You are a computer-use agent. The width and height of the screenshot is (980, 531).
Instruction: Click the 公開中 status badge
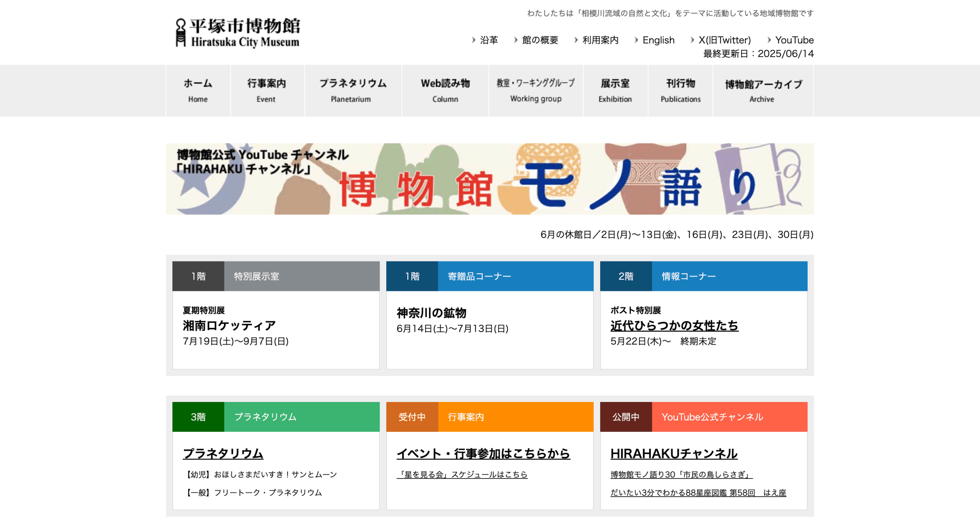(626, 417)
